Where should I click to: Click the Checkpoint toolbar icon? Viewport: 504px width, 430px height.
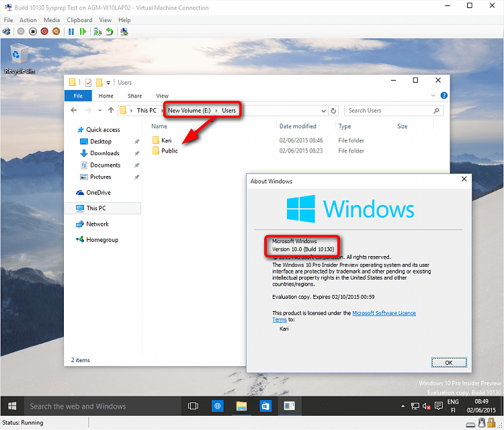[x=97, y=32]
